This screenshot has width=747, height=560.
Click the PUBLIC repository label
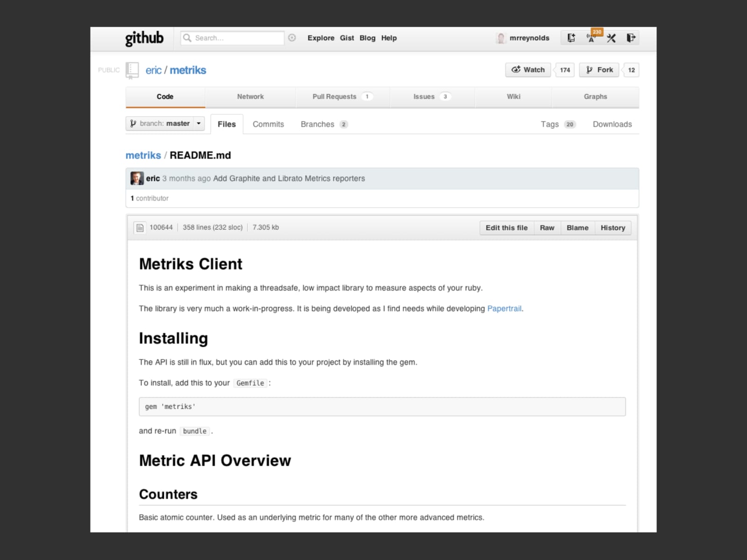109,70
